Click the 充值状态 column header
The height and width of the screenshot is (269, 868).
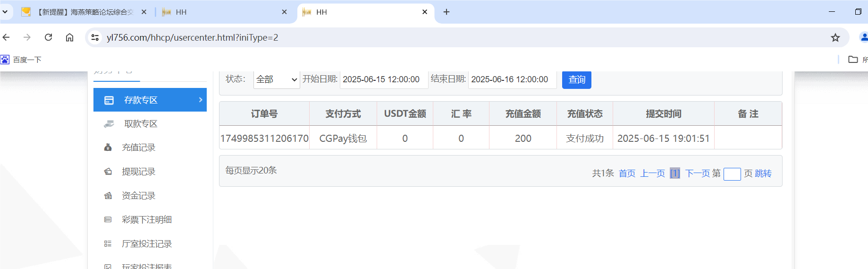585,113
